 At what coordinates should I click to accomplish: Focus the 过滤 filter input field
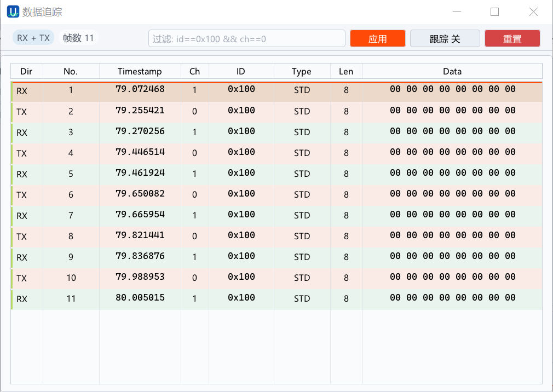click(x=246, y=38)
